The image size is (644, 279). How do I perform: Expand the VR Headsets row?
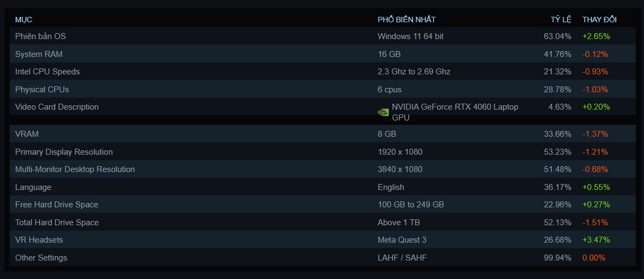click(x=40, y=240)
